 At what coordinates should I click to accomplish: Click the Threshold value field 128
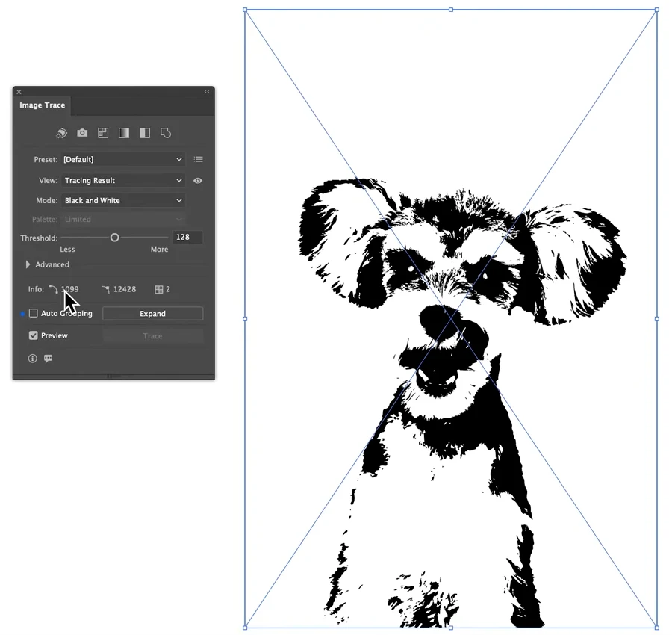tap(187, 237)
